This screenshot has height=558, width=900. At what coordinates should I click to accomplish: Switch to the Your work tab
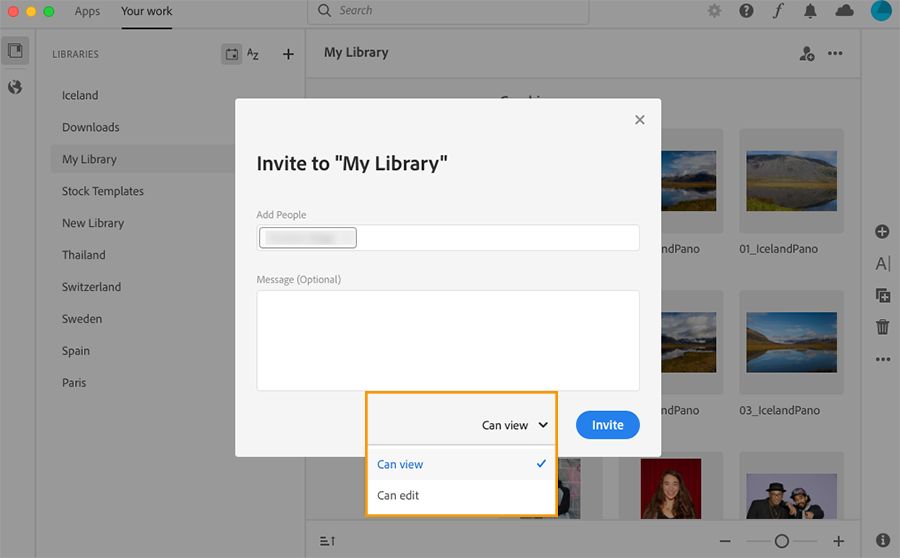[146, 11]
